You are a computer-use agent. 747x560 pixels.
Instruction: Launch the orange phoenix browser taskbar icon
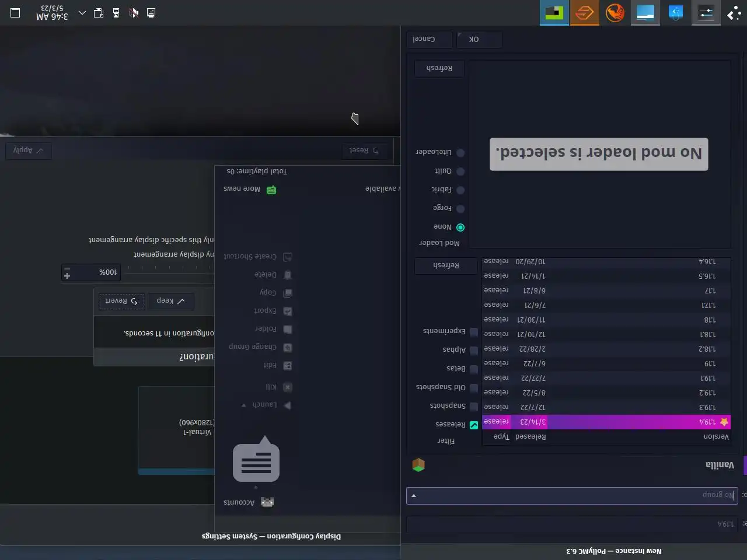(x=615, y=13)
